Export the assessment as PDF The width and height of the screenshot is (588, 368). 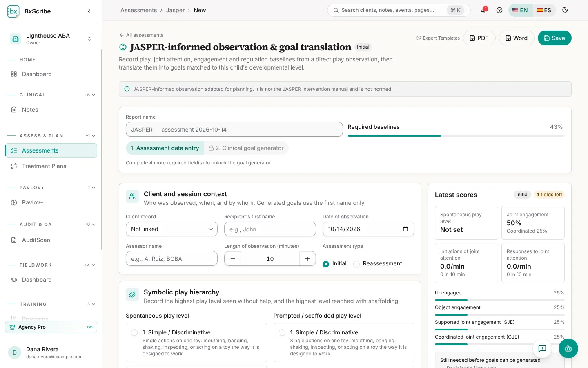479,38
